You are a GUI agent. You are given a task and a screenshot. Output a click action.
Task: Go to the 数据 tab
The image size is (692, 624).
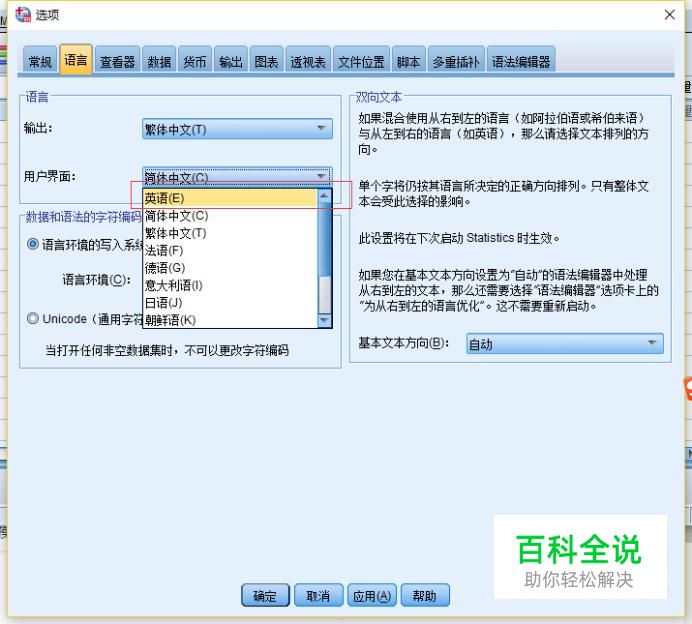click(x=159, y=61)
